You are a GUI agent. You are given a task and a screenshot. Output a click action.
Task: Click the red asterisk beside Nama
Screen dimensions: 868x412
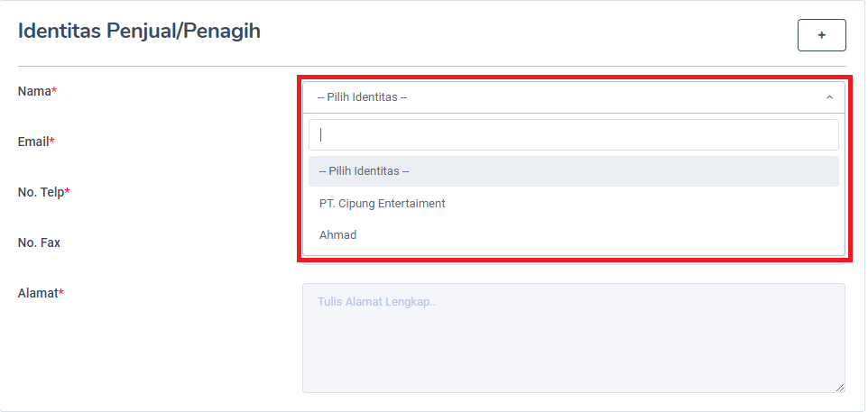[x=54, y=91]
